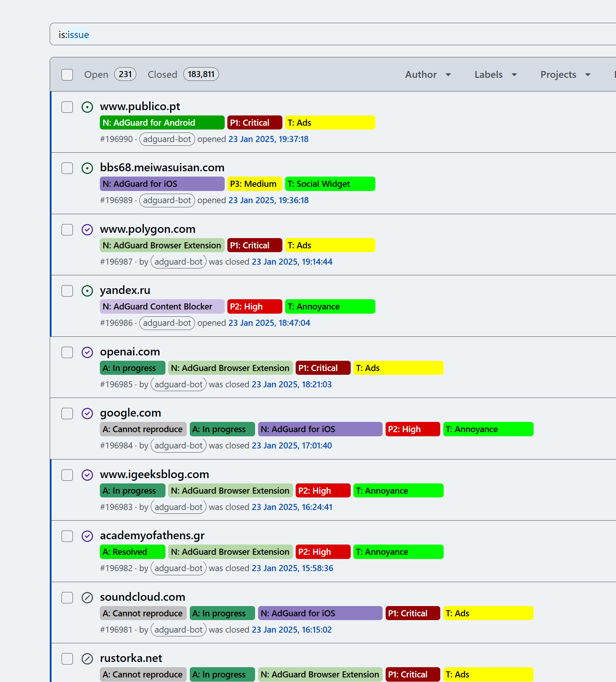Check the www.polygon.com issue checkbox
Screen dimensions: 616x682
coord(67,230)
